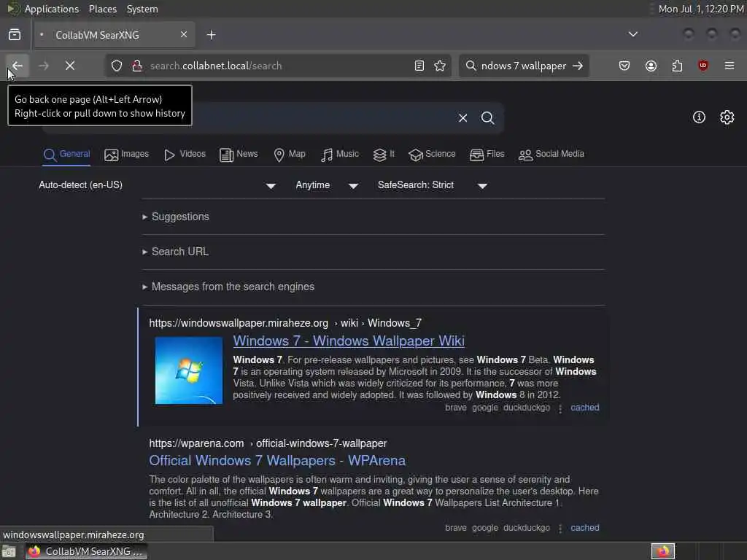The image size is (747, 560).
Task: Expand Messages from the search engines
Action: [x=228, y=287]
